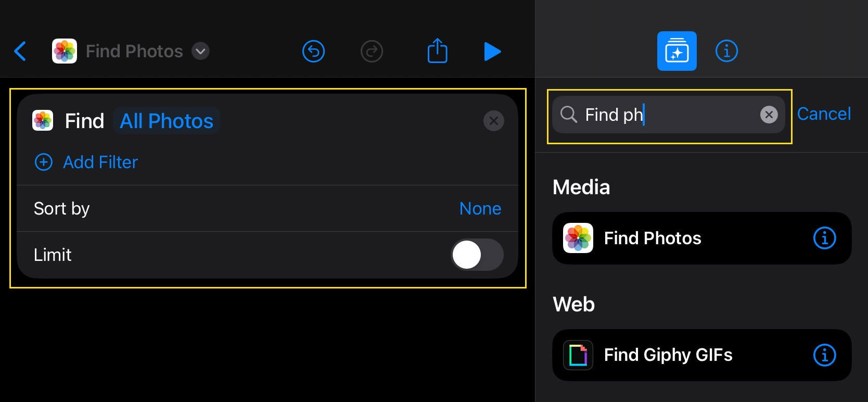This screenshot has width=868, height=402.
Task: Click the Photos app icon beside the shortcut title
Action: [x=65, y=51]
